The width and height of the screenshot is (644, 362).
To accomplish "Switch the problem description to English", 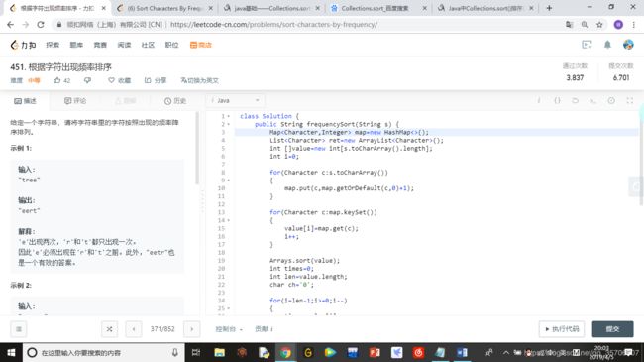I will click(x=199, y=80).
